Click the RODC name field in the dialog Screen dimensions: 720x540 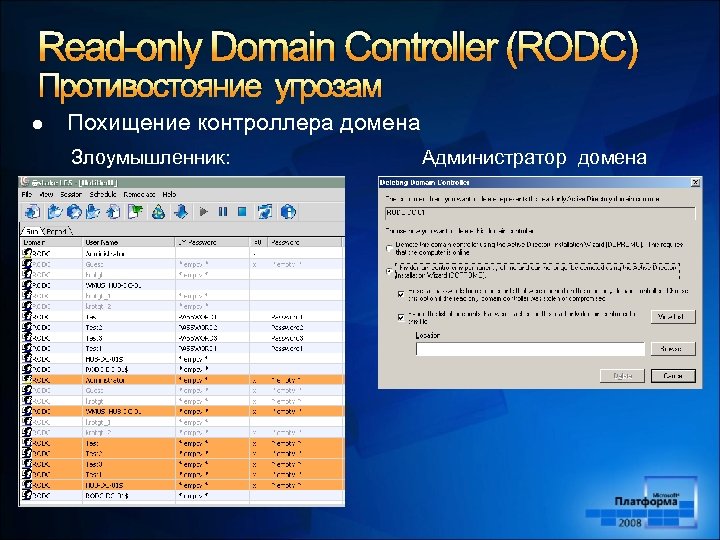pos(540,213)
